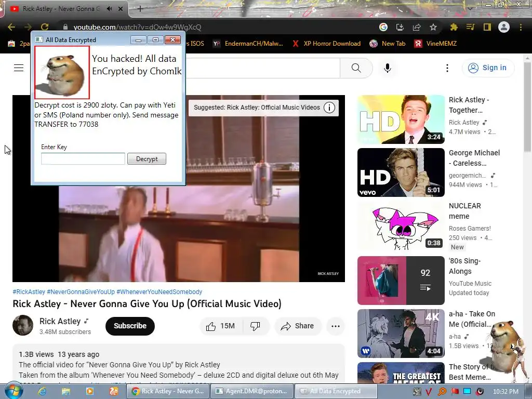Open Windows Media Player taskbar icon

tap(89, 391)
